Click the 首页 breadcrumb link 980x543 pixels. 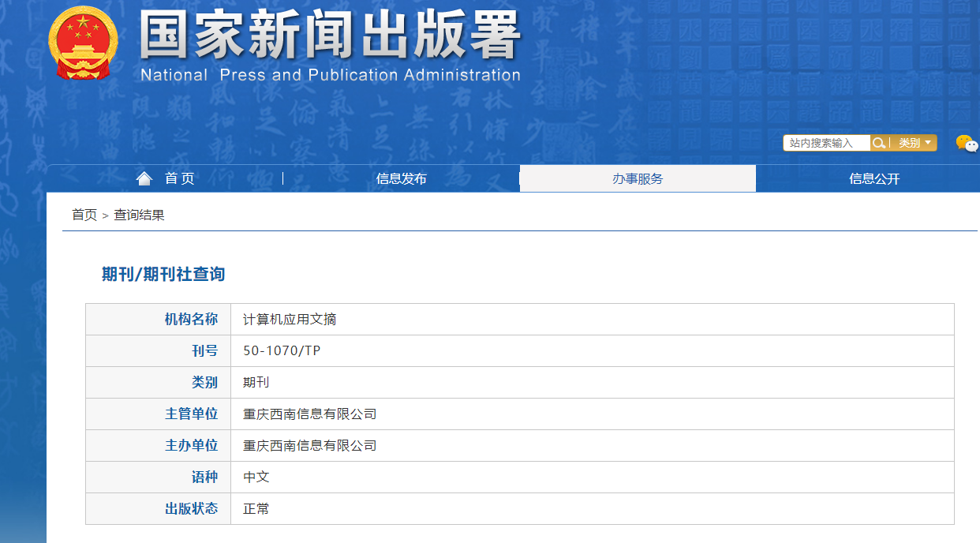[x=84, y=215]
